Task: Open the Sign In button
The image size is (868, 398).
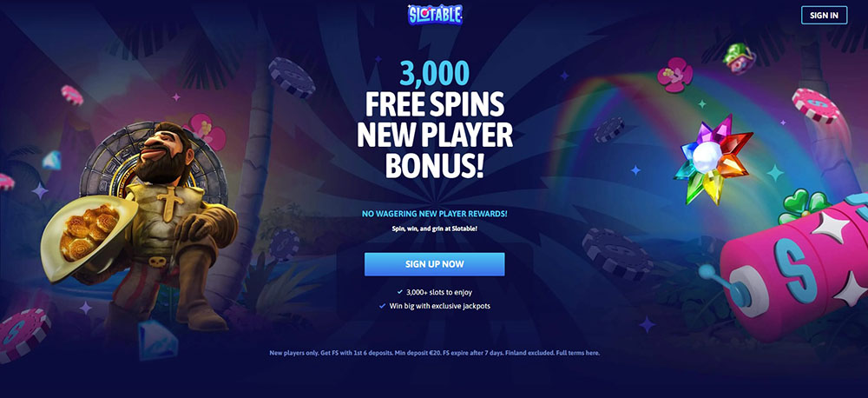Action: (x=824, y=15)
